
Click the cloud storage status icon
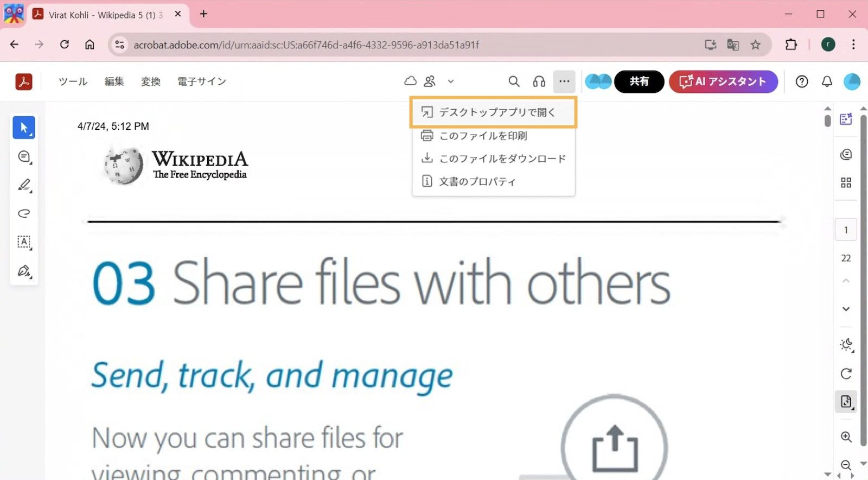pyautogui.click(x=411, y=81)
